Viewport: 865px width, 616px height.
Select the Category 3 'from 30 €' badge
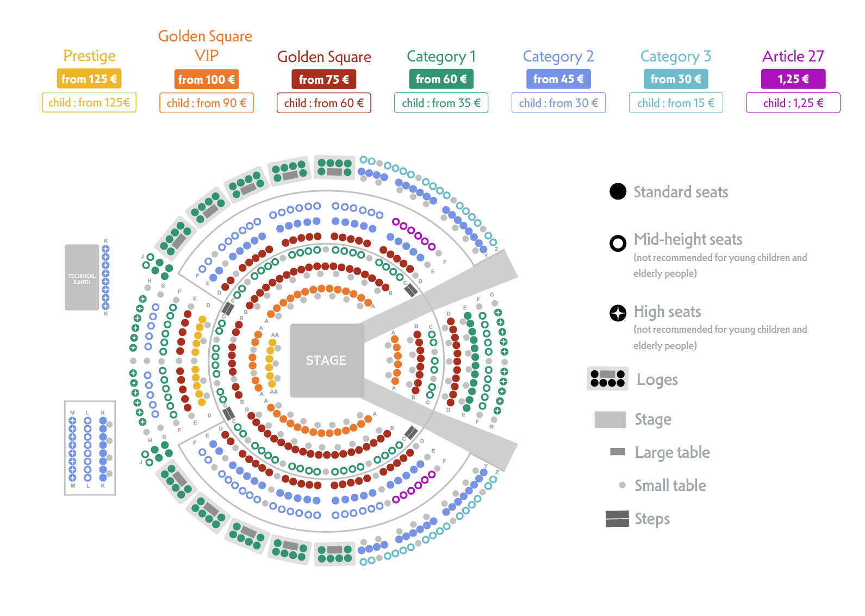(x=676, y=79)
